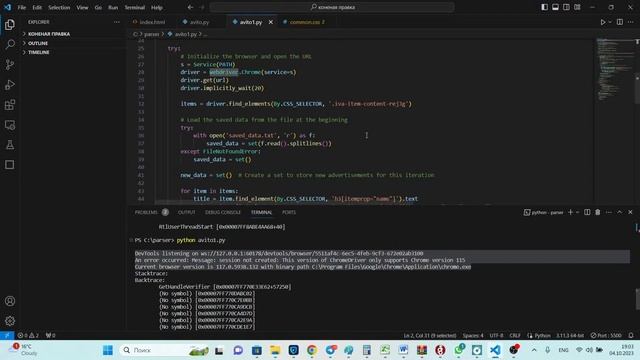
Task: Open the Search view in activity bar
Action: click(x=10, y=44)
